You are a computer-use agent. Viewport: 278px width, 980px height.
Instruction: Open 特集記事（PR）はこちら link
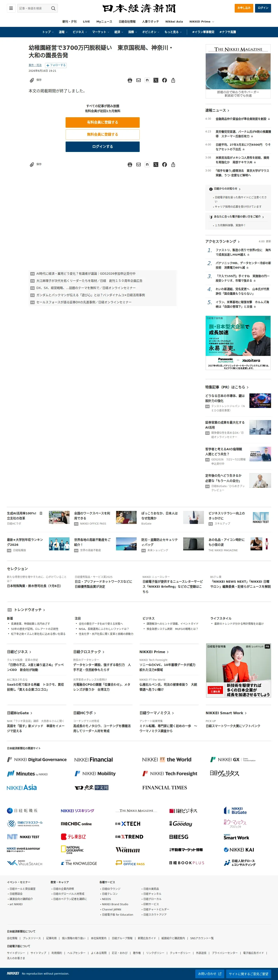point(227,387)
